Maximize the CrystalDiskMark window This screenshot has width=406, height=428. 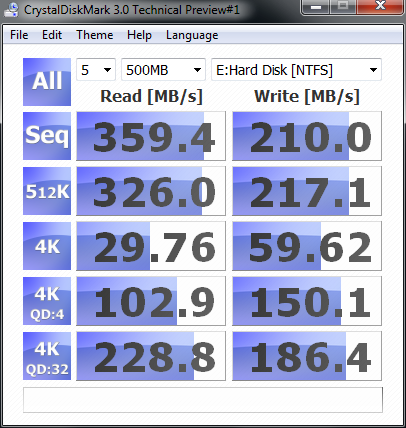(343, 7)
